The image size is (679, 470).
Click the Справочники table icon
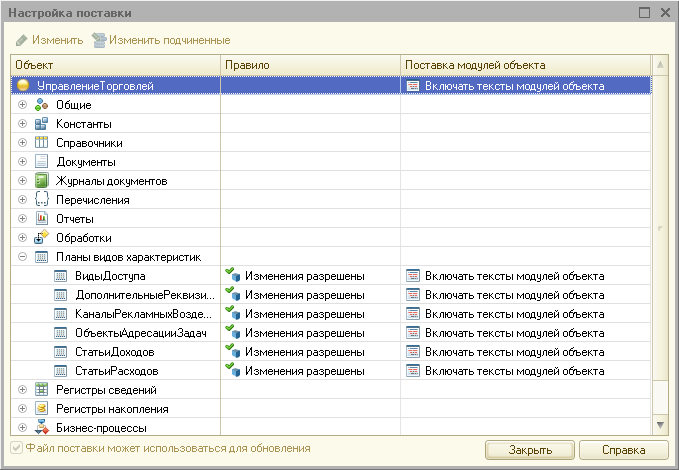(42, 143)
